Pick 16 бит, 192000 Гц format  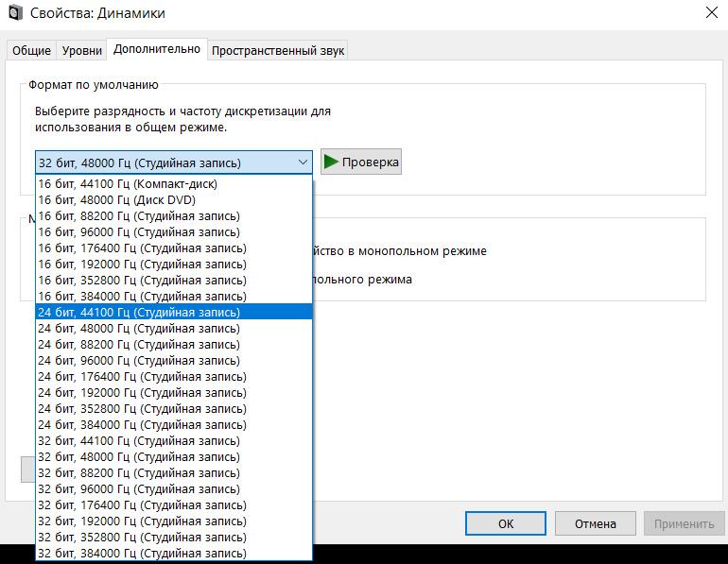pyautogui.click(x=174, y=264)
